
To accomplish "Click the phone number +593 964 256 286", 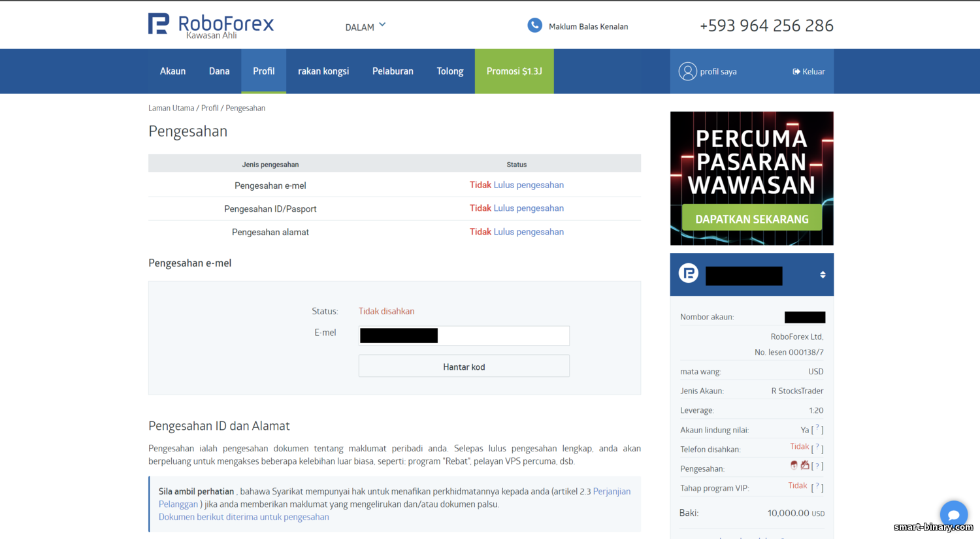I will (x=766, y=25).
